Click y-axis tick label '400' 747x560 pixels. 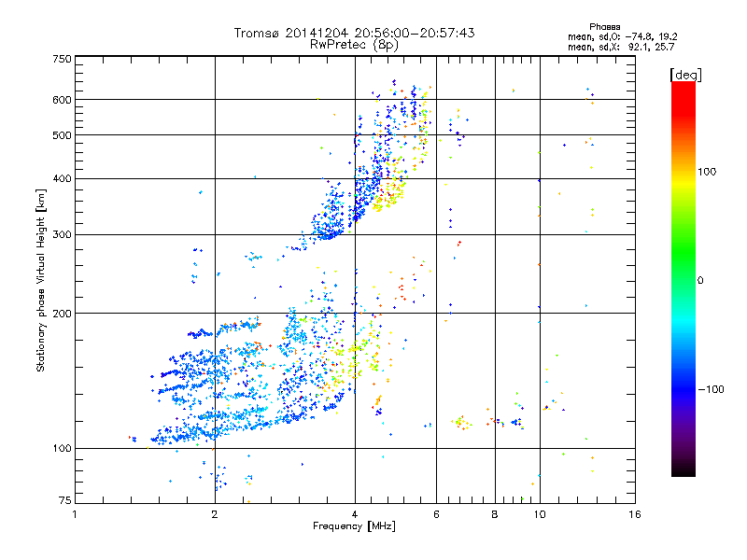[x=62, y=179]
